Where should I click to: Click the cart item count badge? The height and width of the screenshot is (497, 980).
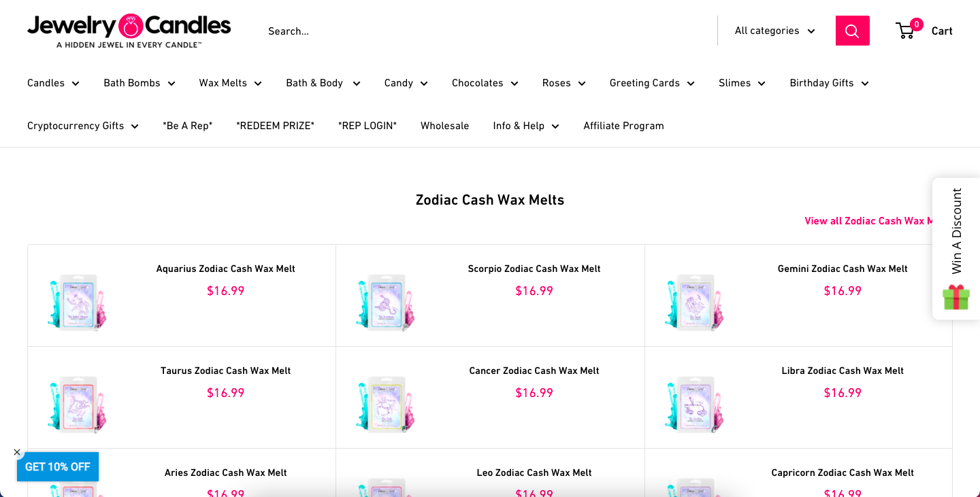tap(917, 22)
